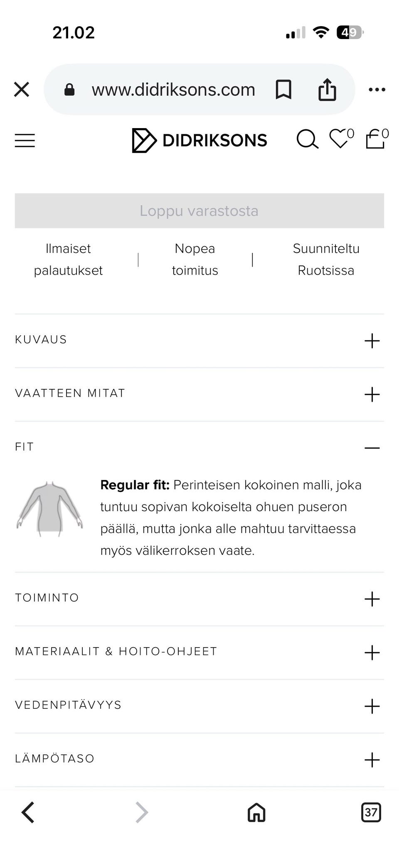Tap the www.didriksons.com address field
This screenshot has width=399, height=868.
(173, 89)
